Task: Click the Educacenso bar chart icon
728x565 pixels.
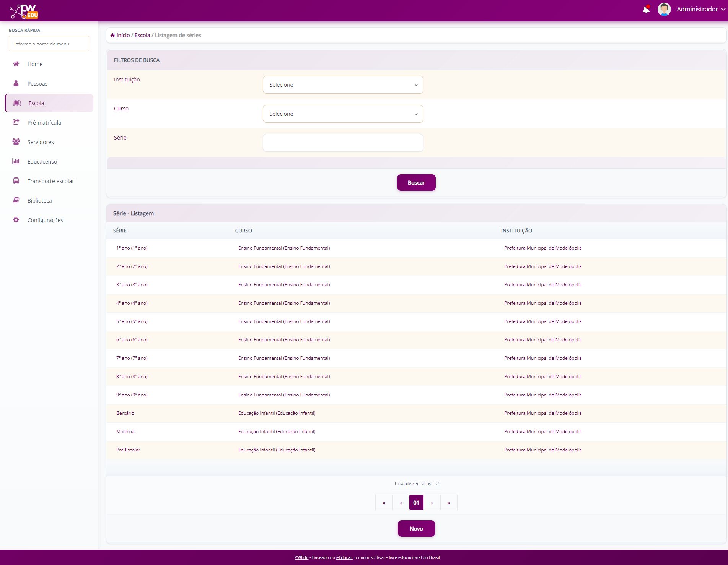Action: [x=16, y=161]
